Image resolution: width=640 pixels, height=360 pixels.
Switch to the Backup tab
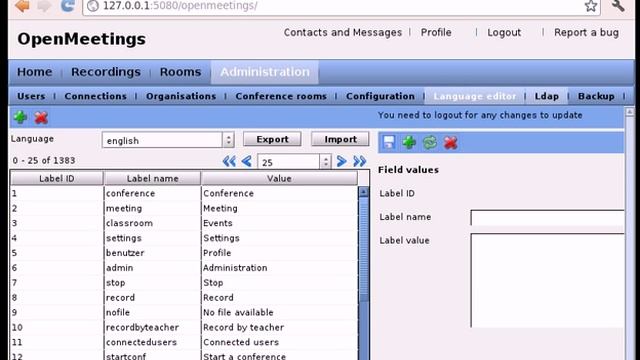pos(596,96)
